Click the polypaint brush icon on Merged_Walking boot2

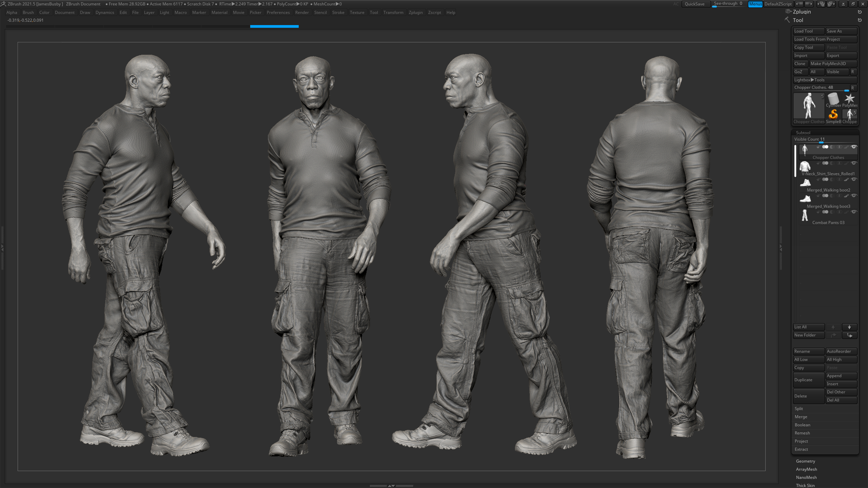click(846, 180)
